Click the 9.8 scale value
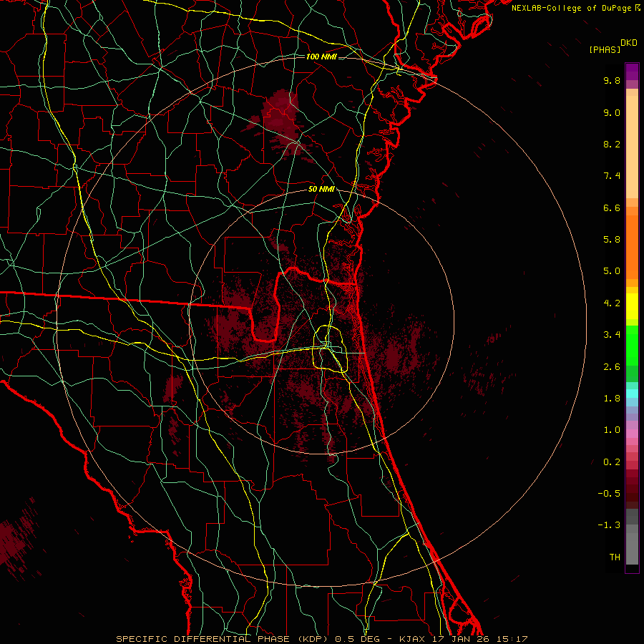This screenshot has width=644, height=644. (612, 80)
